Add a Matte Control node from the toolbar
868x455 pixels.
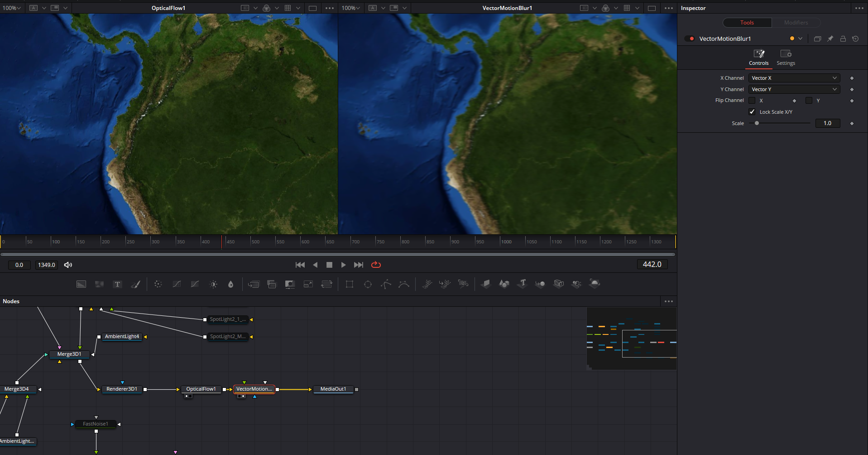[x=290, y=284]
